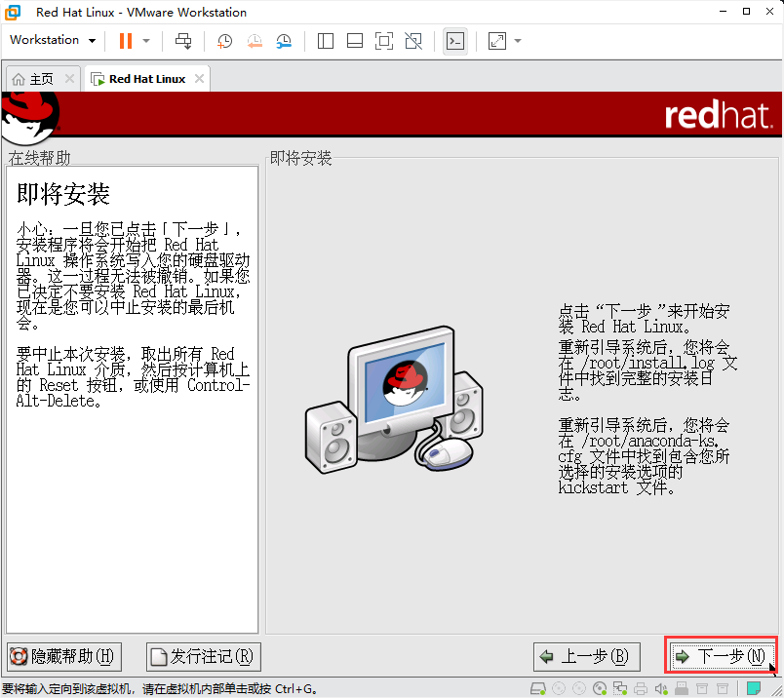Revert the VM to its snapshot
Screen dimensions: 784x698
[255, 41]
